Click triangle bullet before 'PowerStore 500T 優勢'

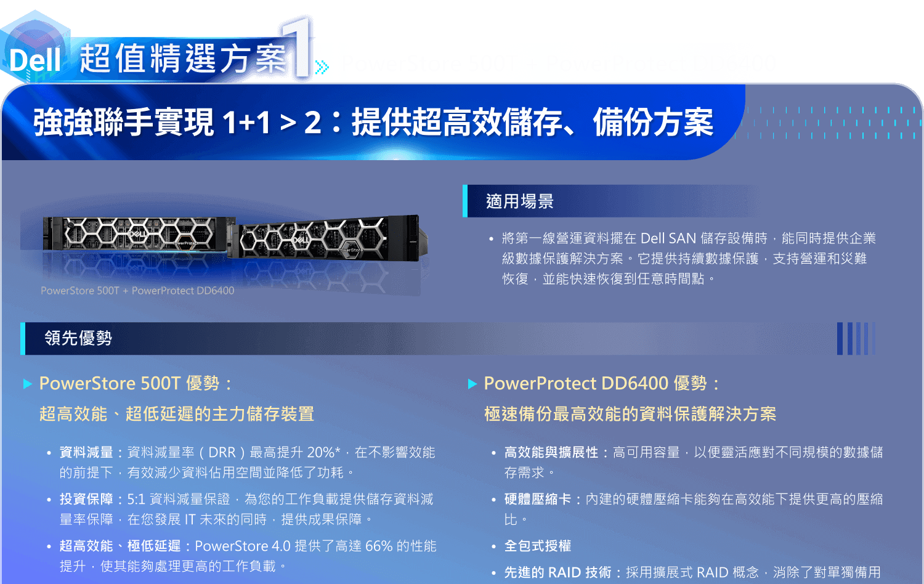tap(28, 384)
